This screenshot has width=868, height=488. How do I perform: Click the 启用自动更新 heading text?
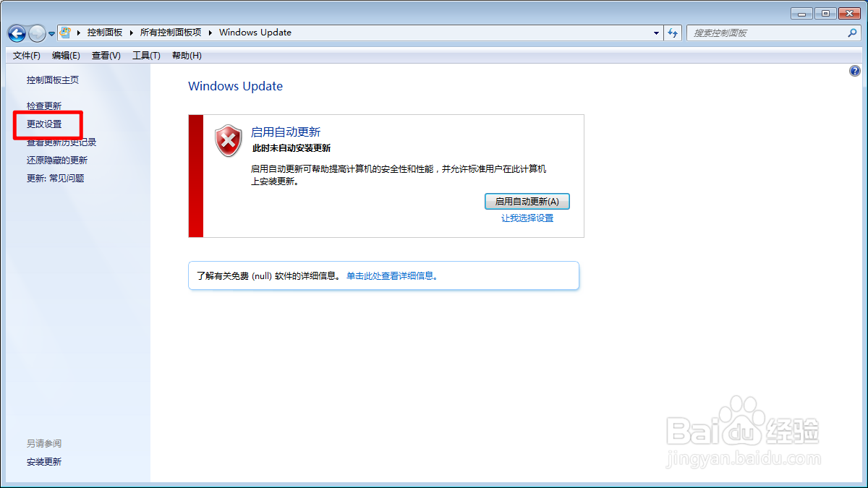coord(286,132)
